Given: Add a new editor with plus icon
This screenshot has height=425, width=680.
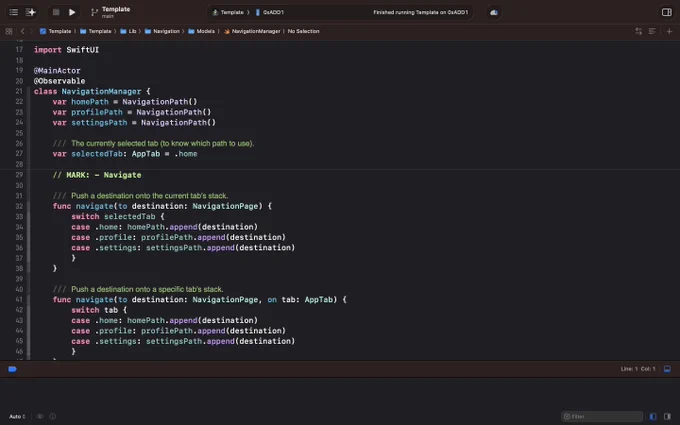Looking at the screenshot, I should click(669, 31).
